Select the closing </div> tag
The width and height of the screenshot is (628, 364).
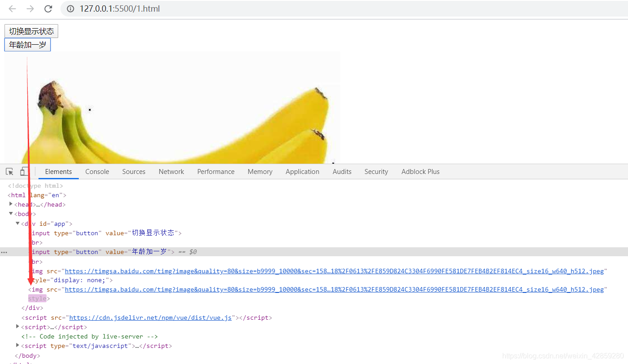click(x=32, y=308)
